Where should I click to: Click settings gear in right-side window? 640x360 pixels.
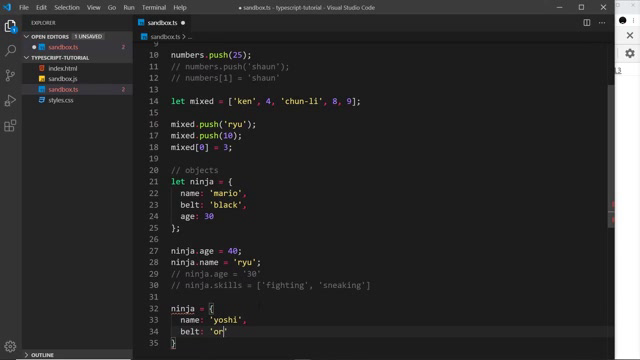pyautogui.click(x=630, y=53)
